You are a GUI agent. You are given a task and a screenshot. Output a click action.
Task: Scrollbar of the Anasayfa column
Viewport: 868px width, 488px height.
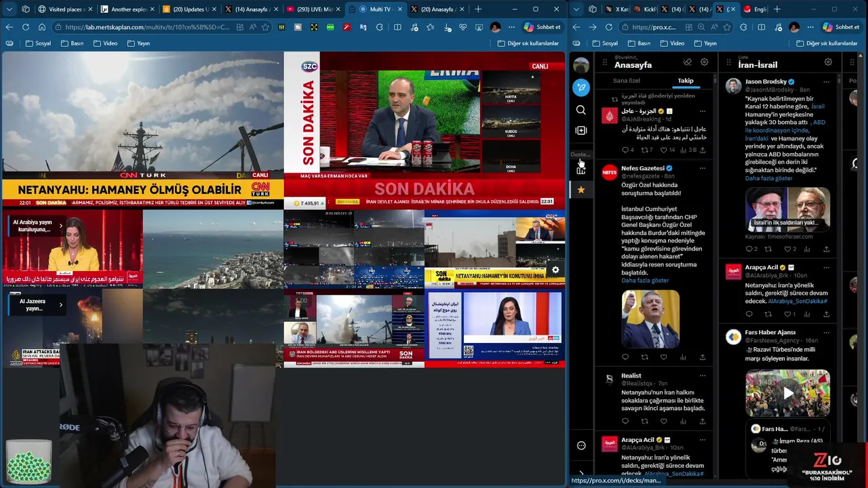coord(714,80)
